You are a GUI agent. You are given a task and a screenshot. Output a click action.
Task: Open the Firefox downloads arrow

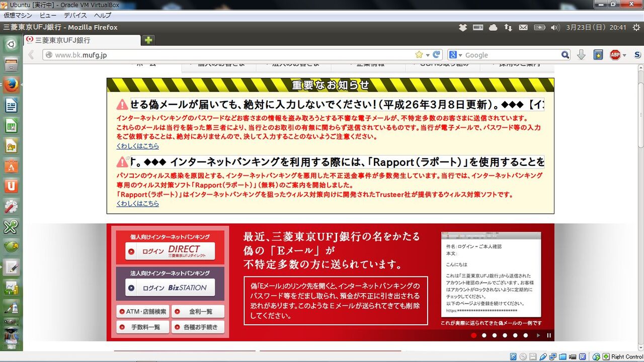(x=581, y=55)
